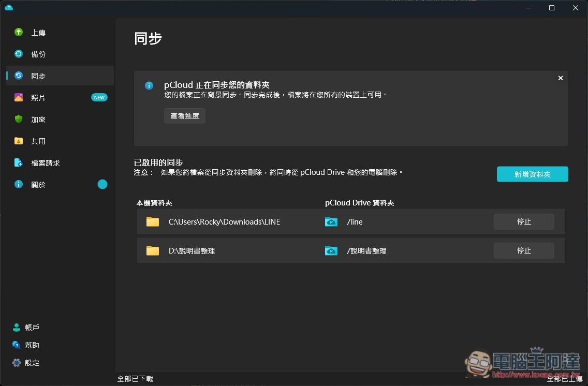Click the yellow folder icon for Downloads\LINE
This screenshot has height=386, width=588.
[153, 222]
